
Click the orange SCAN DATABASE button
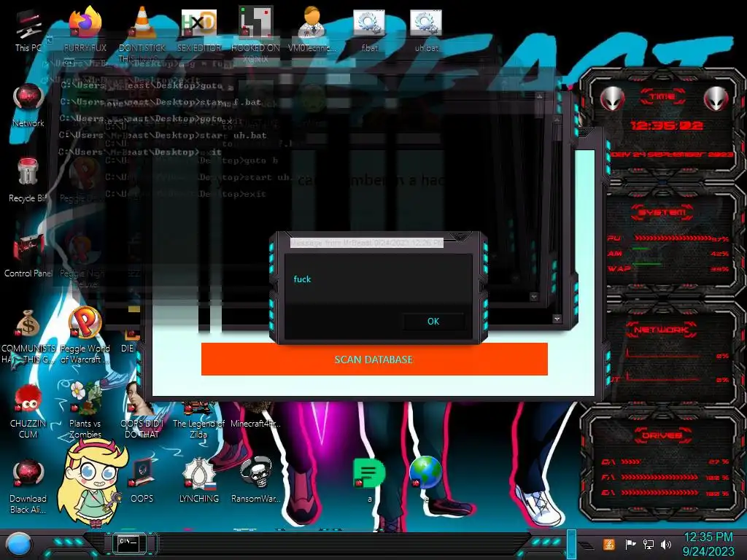tap(374, 359)
